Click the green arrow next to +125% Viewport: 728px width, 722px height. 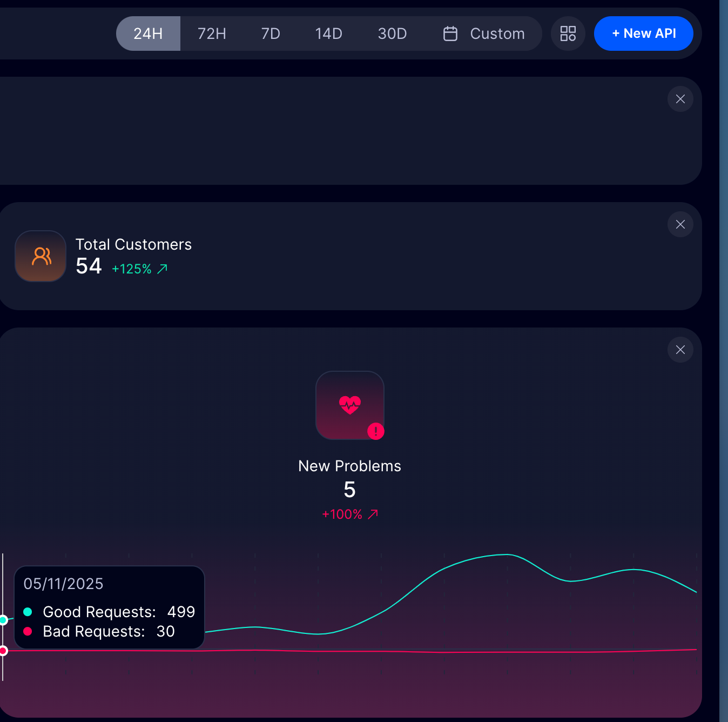tap(162, 269)
